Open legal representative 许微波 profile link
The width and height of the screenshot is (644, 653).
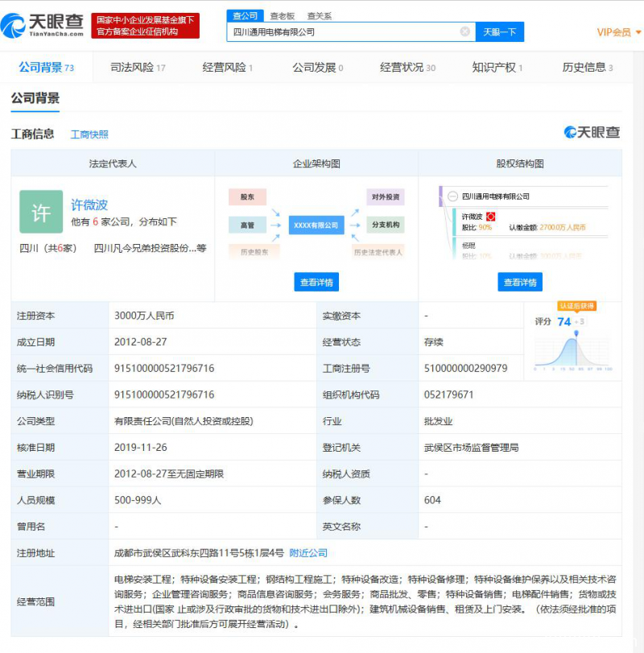89,205
